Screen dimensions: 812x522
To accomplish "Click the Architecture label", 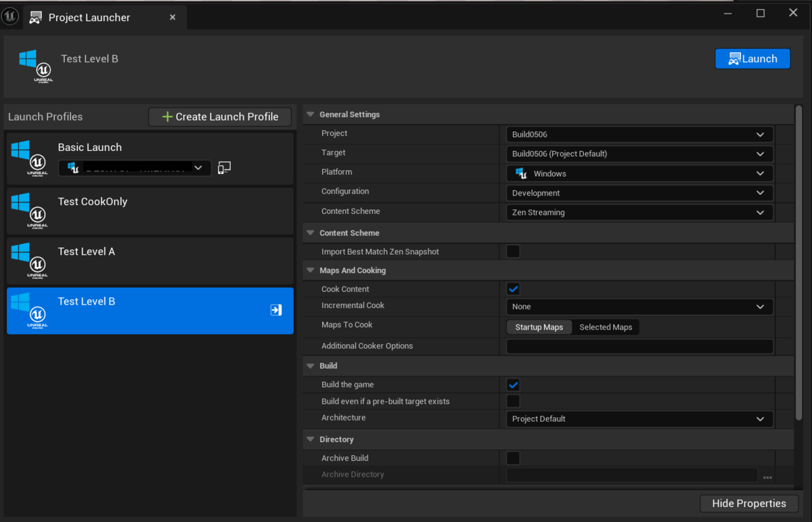I will coord(344,418).
